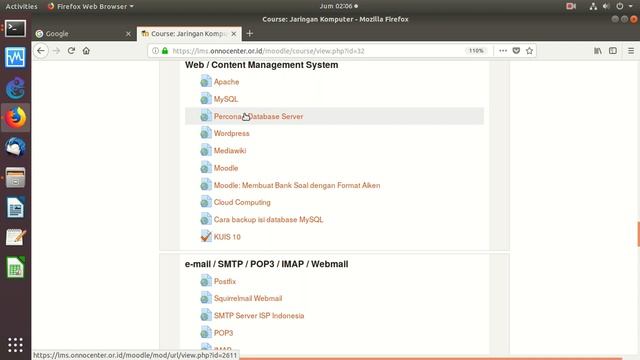
Task: Bookmark this page with star icon
Action: [529, 51]
